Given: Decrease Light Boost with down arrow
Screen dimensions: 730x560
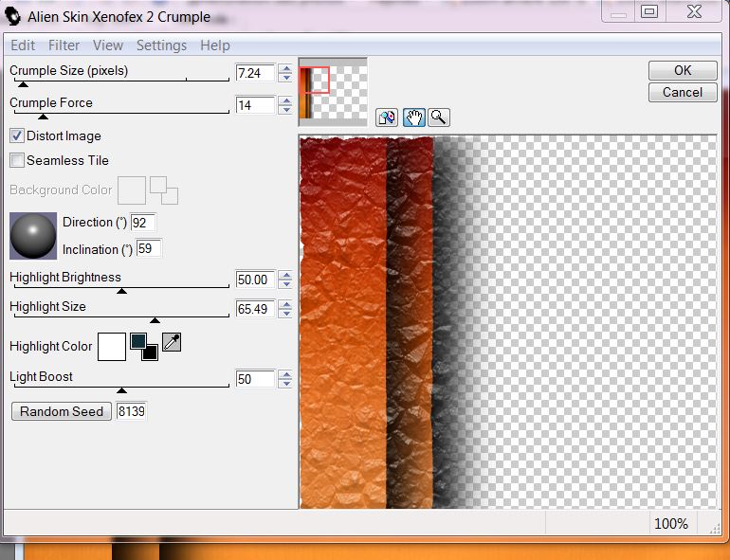Looking at the screenshot, I should pos(285,384).
